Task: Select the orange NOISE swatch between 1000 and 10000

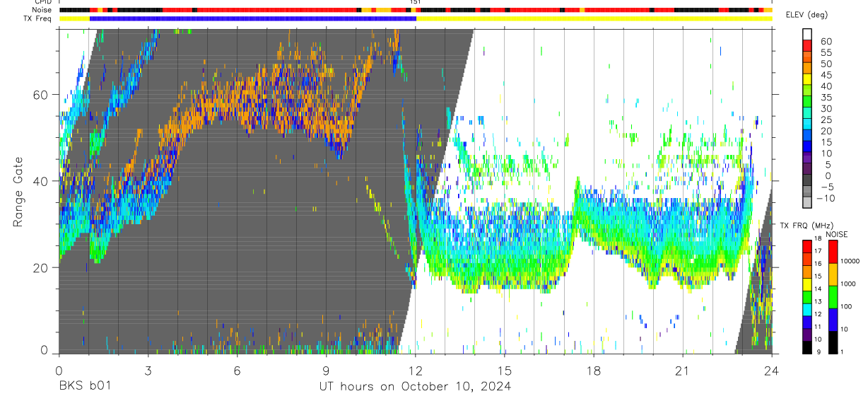Action: pos(833,274)
